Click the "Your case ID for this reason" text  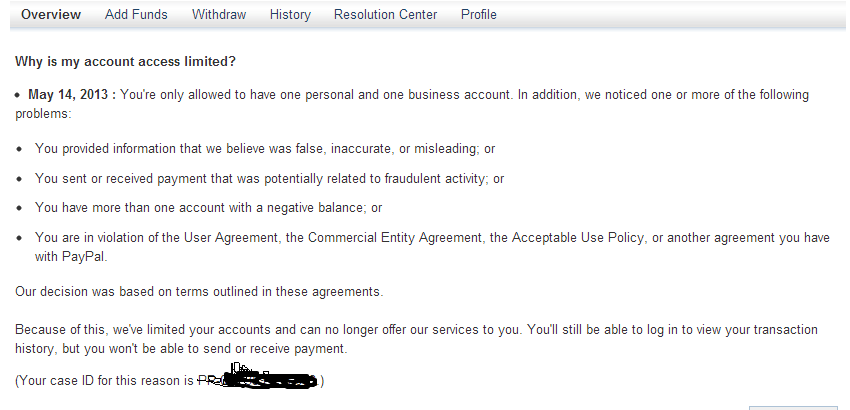point(105,381)
